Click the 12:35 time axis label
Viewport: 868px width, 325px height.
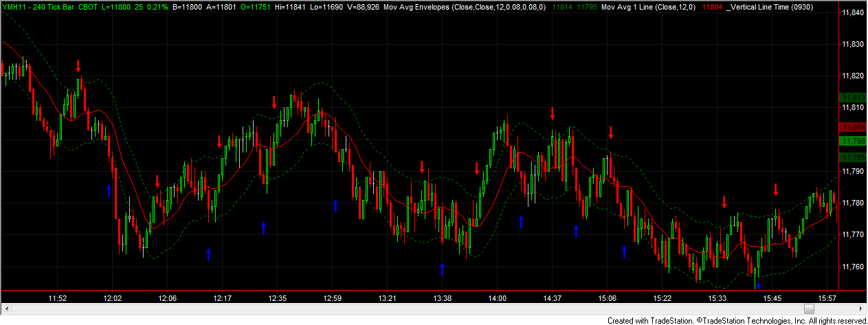point(277,298)
